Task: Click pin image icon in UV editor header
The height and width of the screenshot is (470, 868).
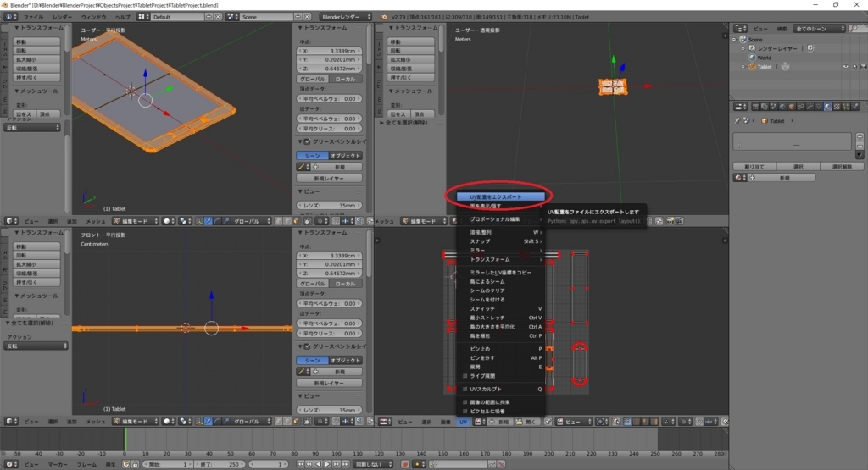Action: (x=548, y=422)
